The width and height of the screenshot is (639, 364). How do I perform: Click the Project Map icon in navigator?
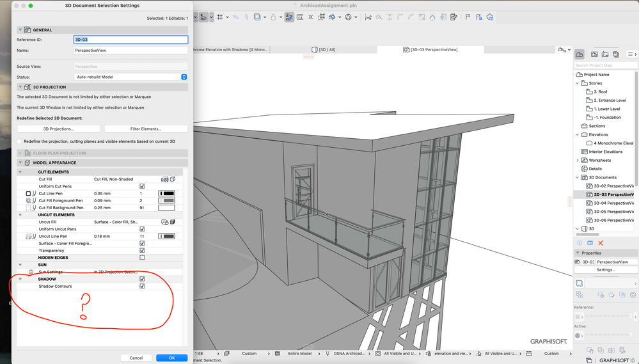[x=580, y=54]
